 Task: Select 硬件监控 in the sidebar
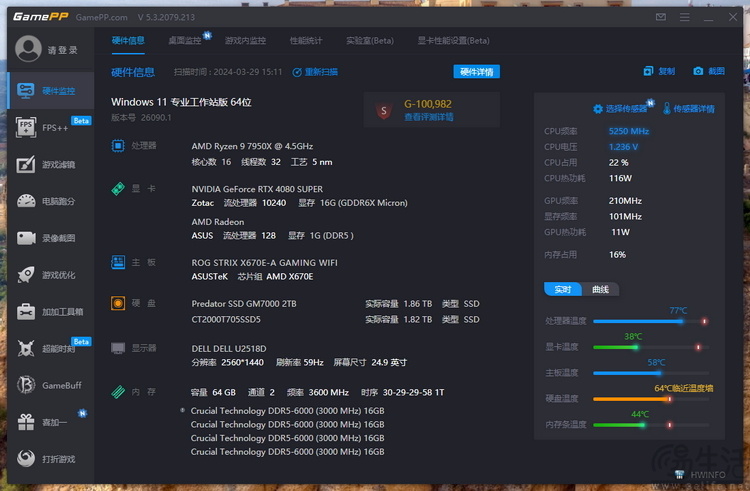(x=51, y=91)
